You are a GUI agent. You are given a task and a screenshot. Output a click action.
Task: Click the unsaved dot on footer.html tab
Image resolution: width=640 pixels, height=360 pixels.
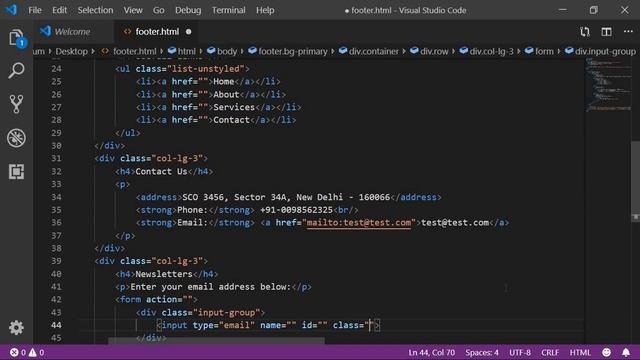(x=189, y=31)
